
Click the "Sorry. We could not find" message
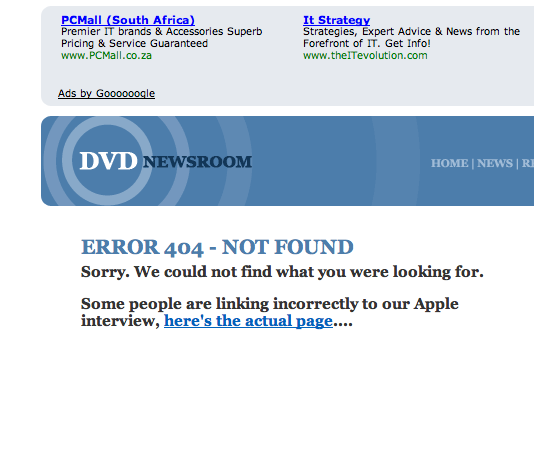[282, 272]
